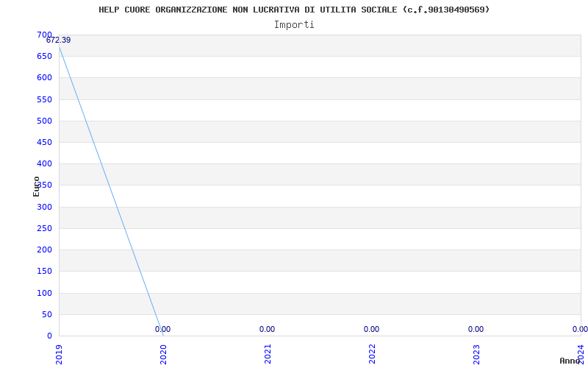
Task: Click the 0 y-axis tick label
Action: [x=49, y=336]
